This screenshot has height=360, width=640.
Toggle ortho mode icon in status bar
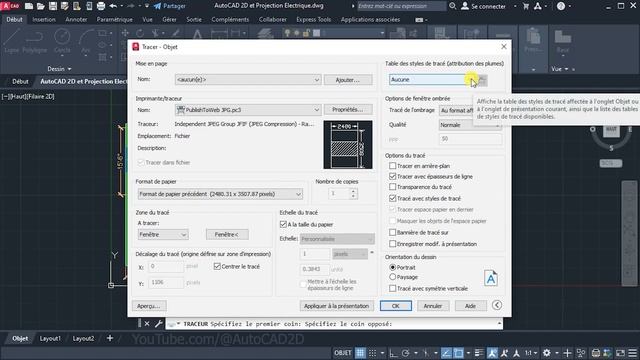(x=393, y=353)
